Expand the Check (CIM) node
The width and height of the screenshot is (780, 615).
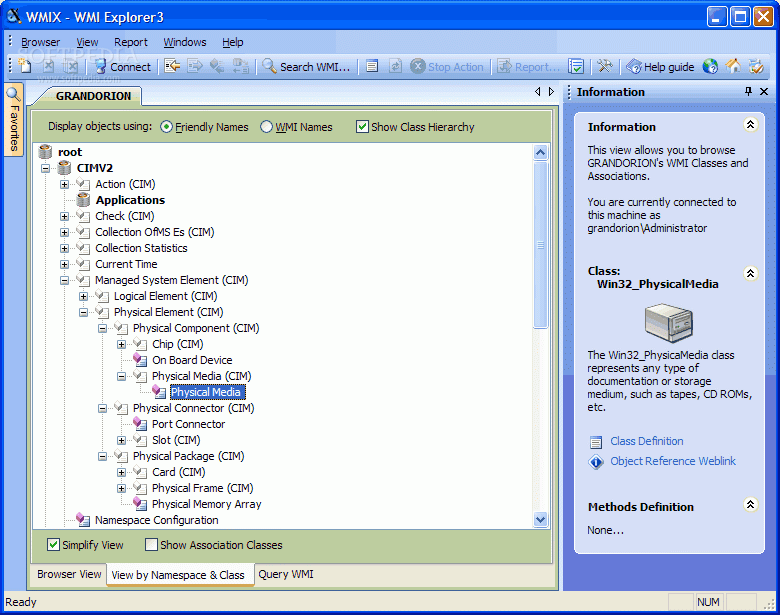[64, 216]
